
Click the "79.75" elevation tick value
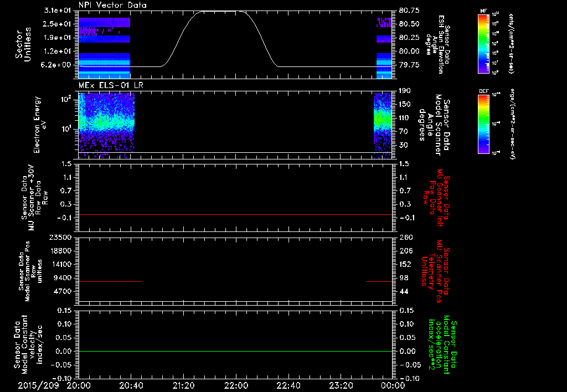click(409, 65)
